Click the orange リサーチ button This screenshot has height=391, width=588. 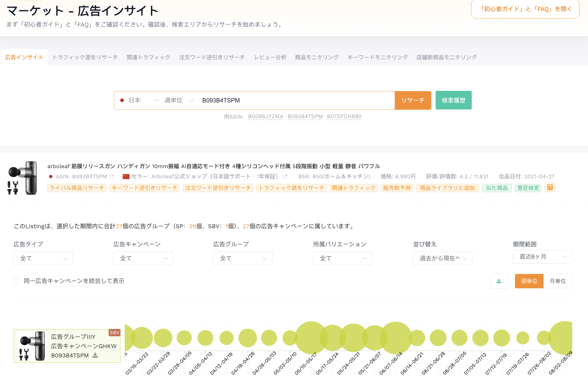413,100
